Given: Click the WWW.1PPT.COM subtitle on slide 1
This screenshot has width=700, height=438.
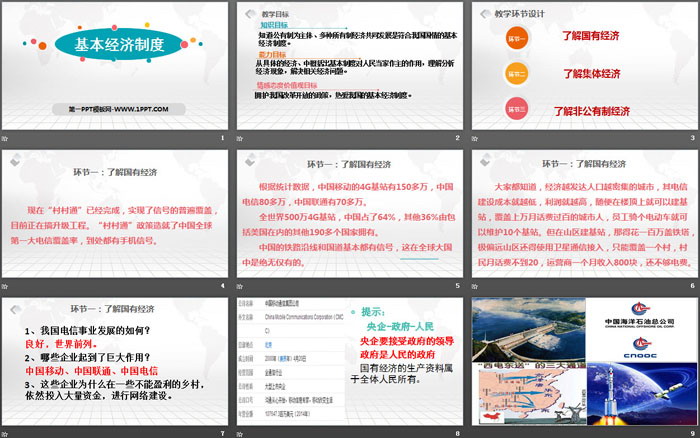Looking at the screenshot, I should tap(119, 107).
